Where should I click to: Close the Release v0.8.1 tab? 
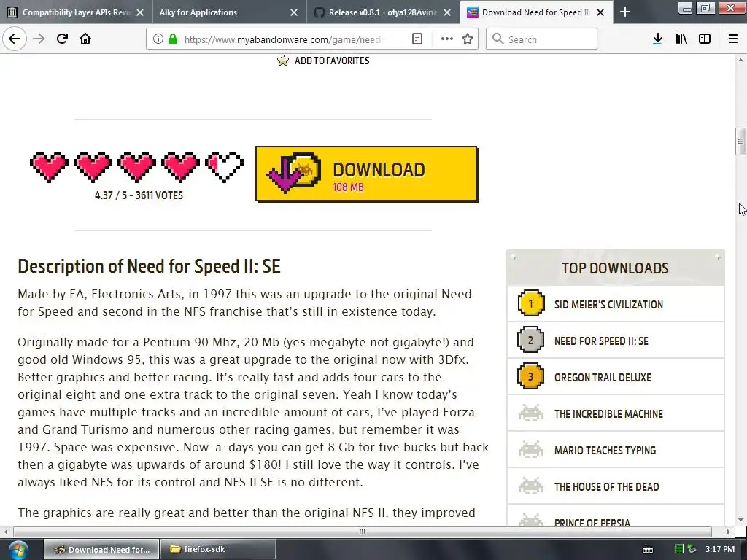click(447, 13)
